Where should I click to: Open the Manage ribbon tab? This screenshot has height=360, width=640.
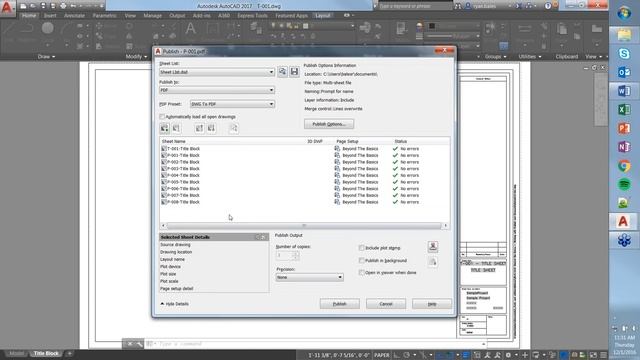tap(152, 16)
